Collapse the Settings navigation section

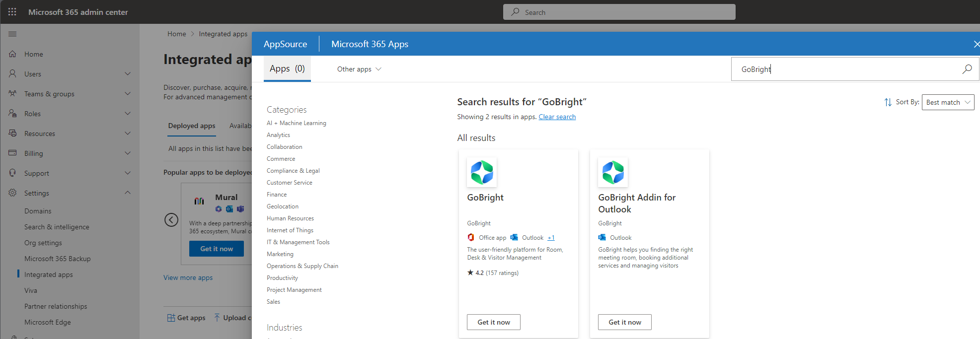[128, 193]
